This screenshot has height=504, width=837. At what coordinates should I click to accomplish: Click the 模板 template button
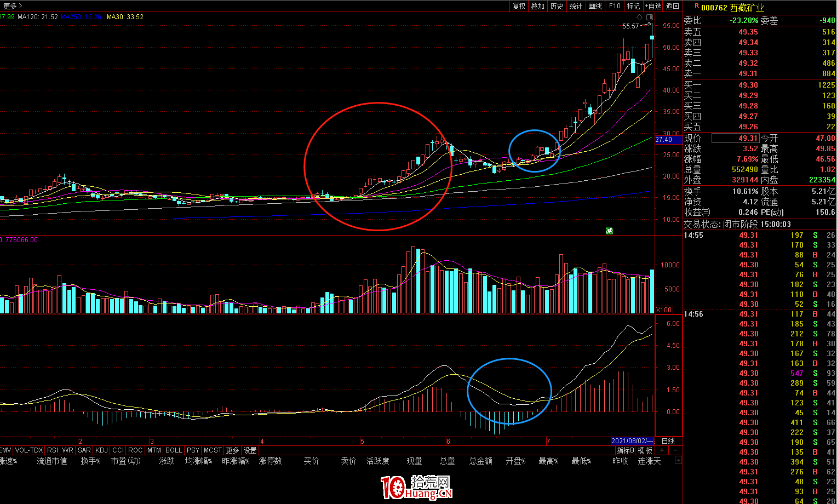pyautogui.click(x=645, y=450)
